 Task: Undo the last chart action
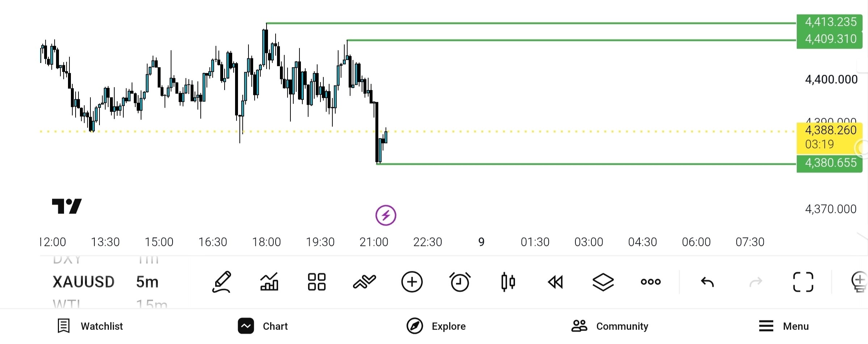point(707,282)
